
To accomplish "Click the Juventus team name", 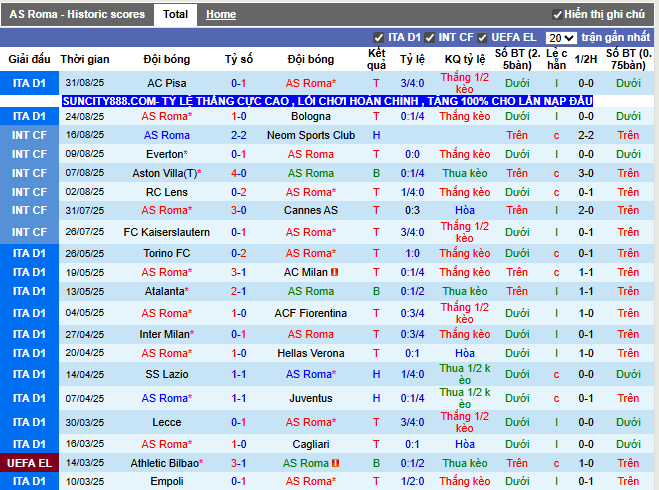I will tap(311, 398).
